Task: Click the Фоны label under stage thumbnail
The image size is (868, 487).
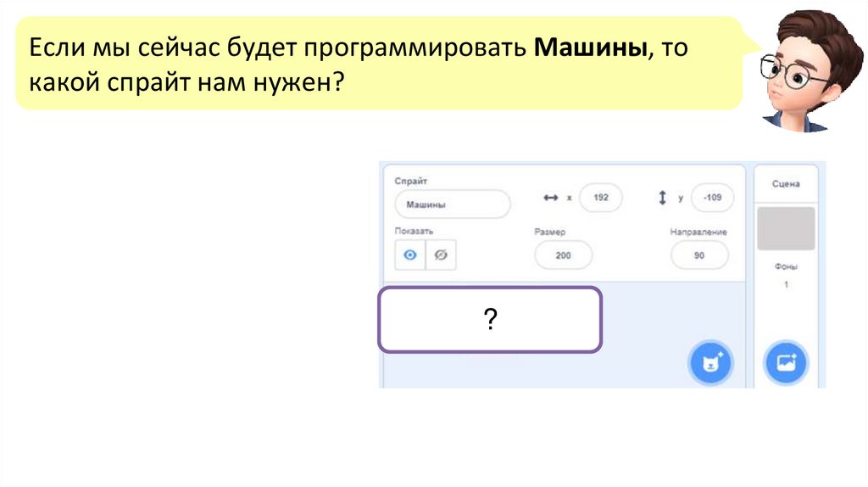Action: point(786,266)
